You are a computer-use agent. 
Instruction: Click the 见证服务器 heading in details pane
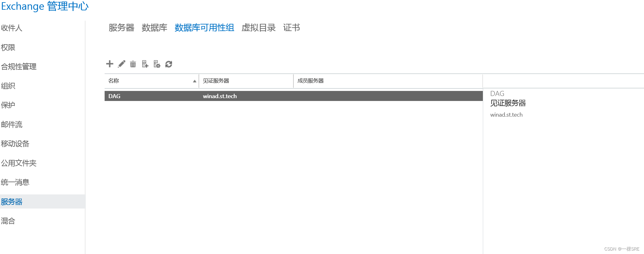pyautogui.click(x=508, y=103)
